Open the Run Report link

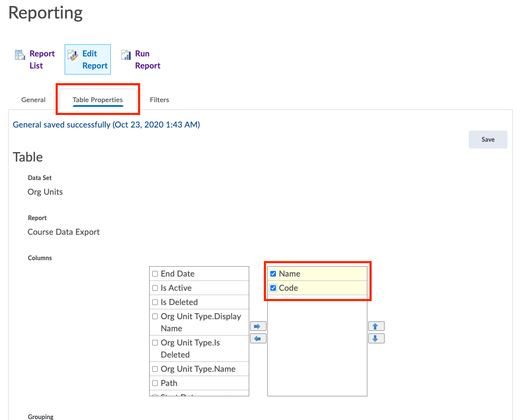pos(147,59)
